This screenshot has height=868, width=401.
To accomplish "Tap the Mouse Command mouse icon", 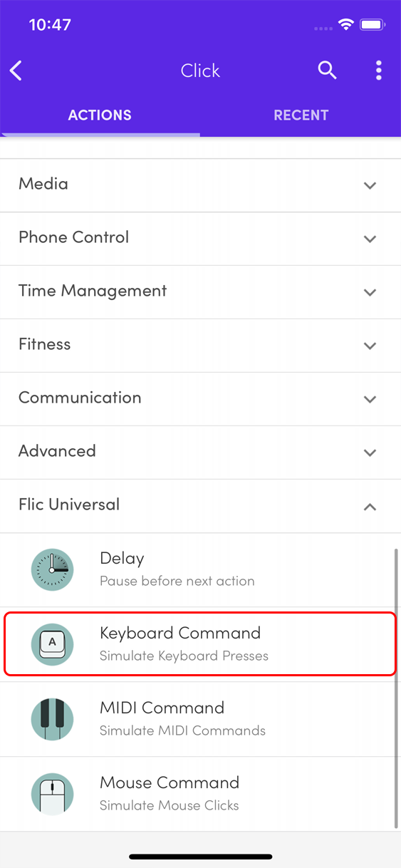I will coord(52,794).
